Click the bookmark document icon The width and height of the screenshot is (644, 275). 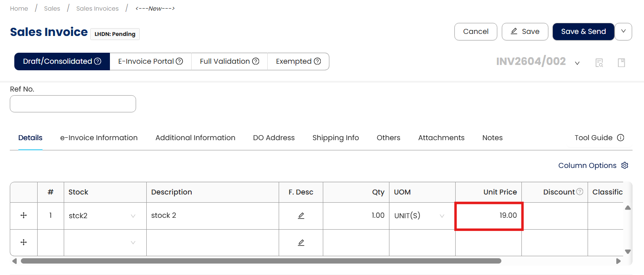(621, 63)
